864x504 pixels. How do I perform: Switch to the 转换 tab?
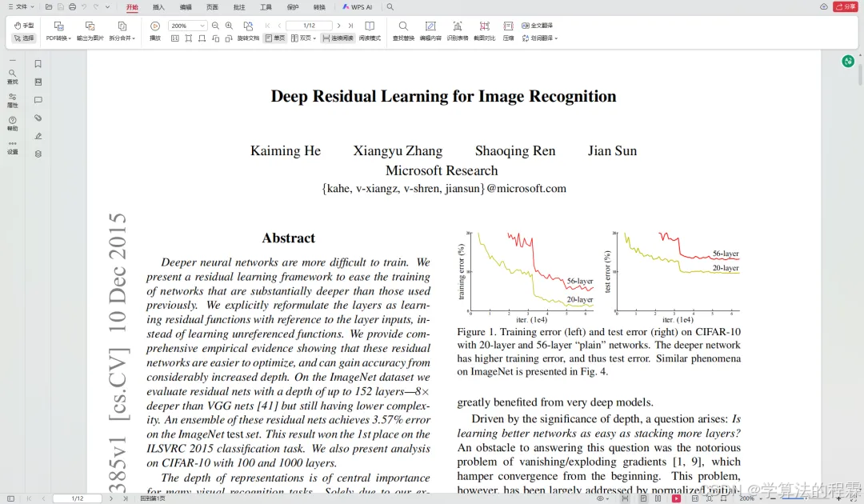click(x=319, y=7)
